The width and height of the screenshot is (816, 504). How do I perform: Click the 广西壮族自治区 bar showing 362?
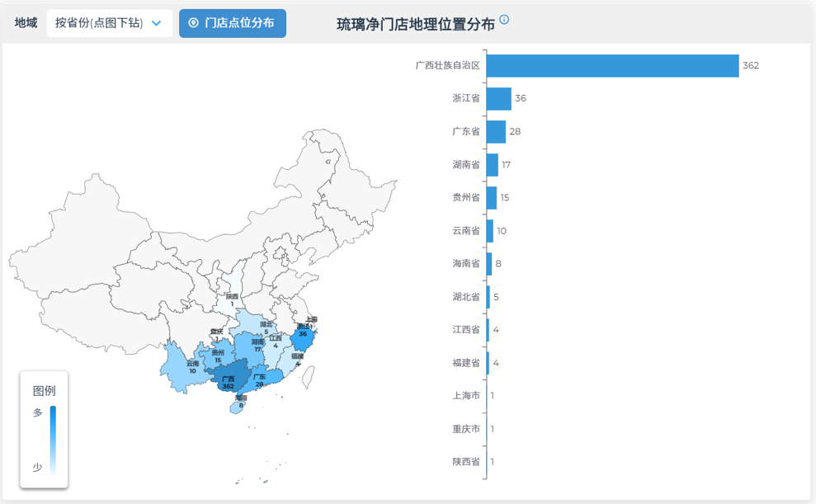click(x=612, y=66)
